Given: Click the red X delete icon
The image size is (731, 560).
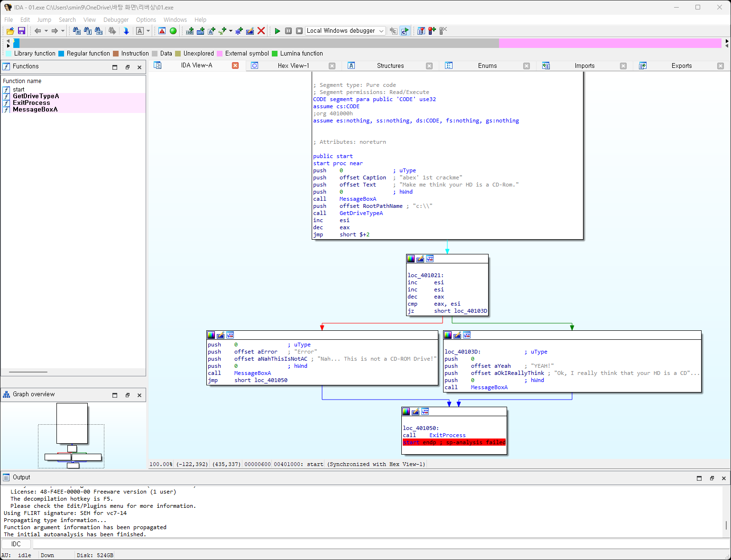Looking at the screenshot, I should (x=261, y=31).
